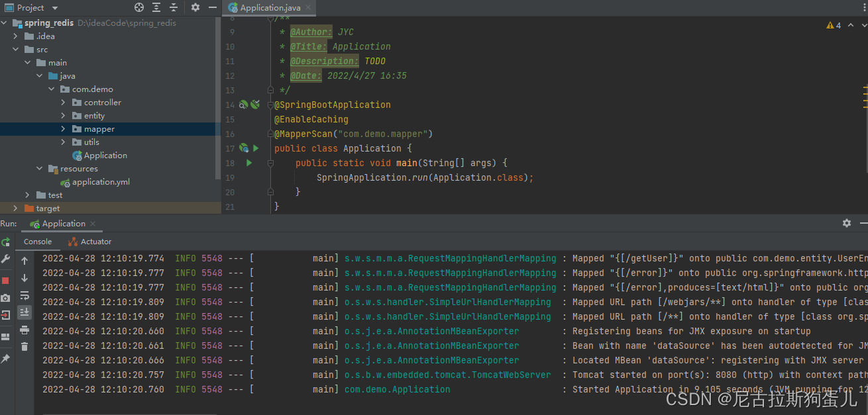Viewport: 868px width, 415px height.
Task: Stop the running application with red square
Action: 6,281
